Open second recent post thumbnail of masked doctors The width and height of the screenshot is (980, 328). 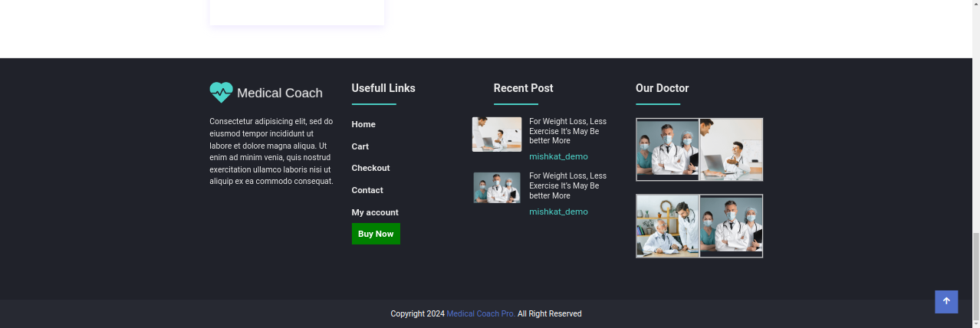coord(497,188)
